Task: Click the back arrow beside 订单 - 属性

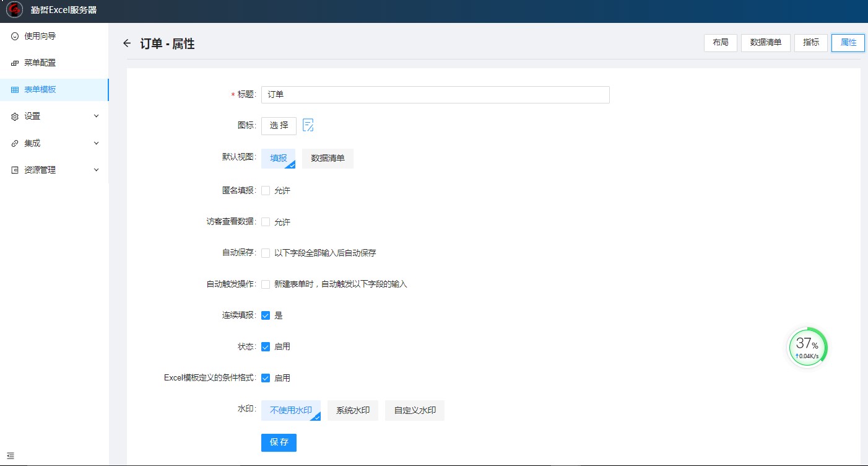Action: [x=127, y=43]
